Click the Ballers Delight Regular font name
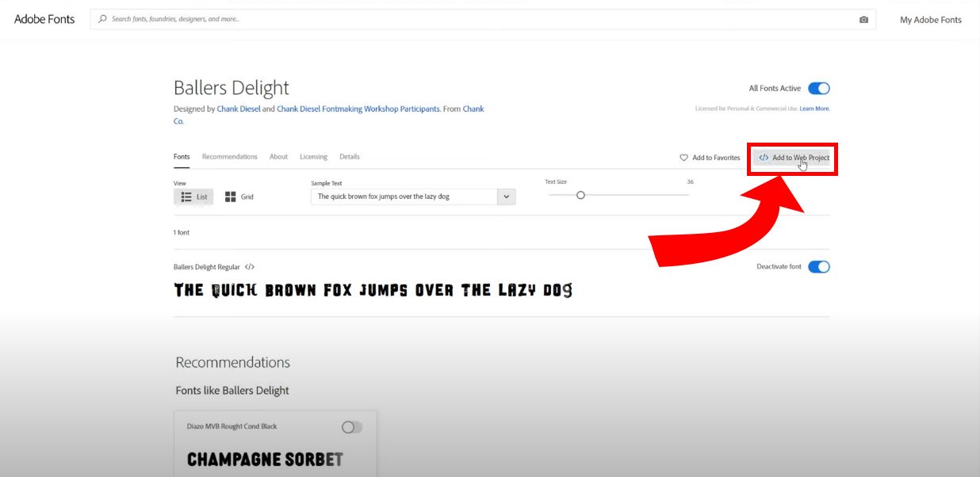 click(x=207, y=267)
